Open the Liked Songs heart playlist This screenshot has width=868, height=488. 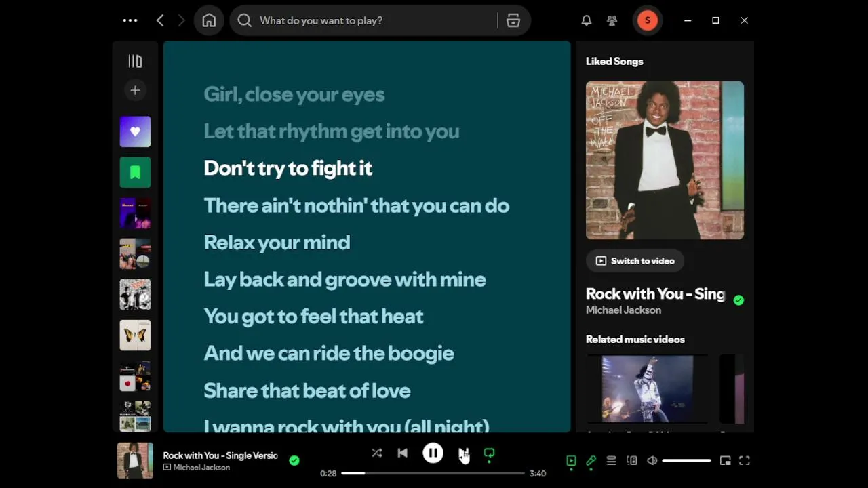tap(135, 131)
